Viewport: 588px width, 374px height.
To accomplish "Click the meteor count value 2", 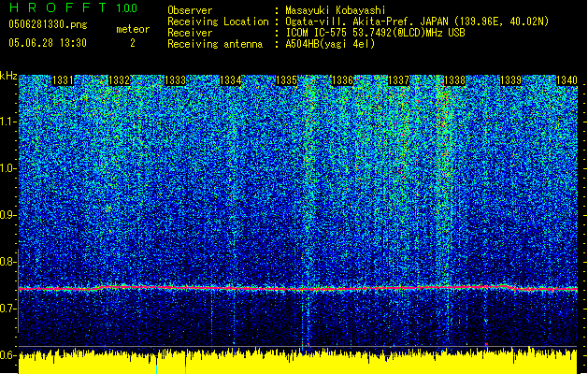I will point(133,43).
